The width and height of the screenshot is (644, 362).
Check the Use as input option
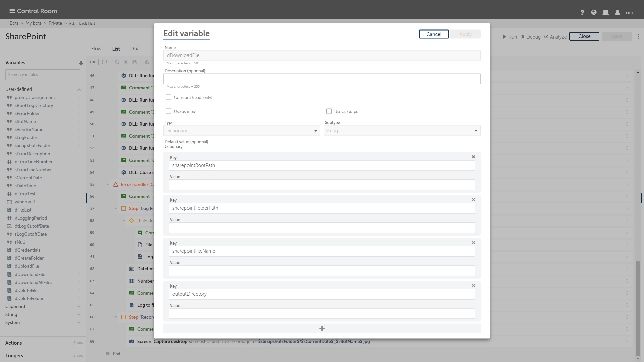(169, 111)
